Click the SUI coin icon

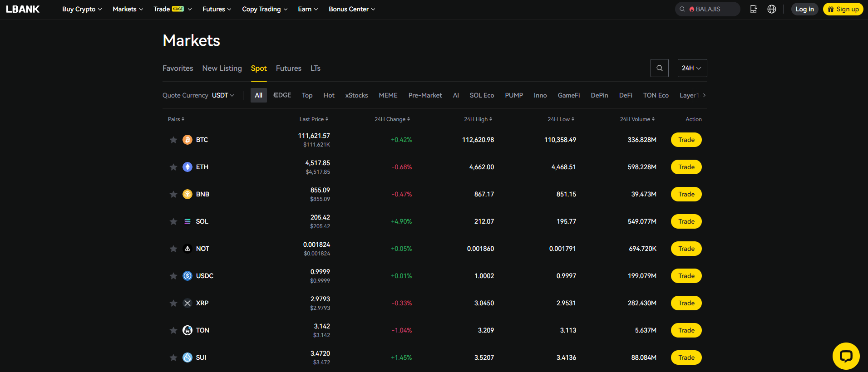pyautogui.click(x=187, y=357)
